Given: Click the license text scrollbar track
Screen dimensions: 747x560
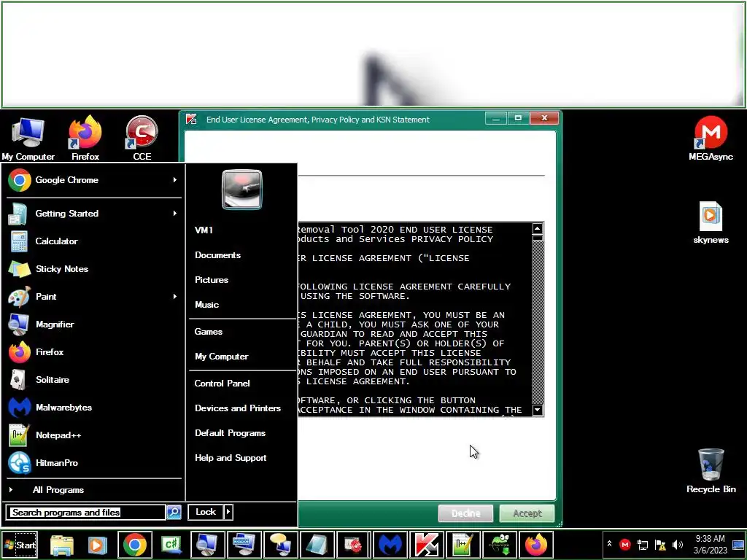Looking at the screenshot, I should point(538,324).
